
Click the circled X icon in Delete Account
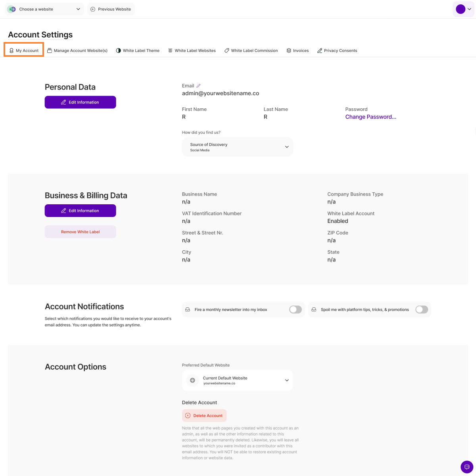coord(188,416)
